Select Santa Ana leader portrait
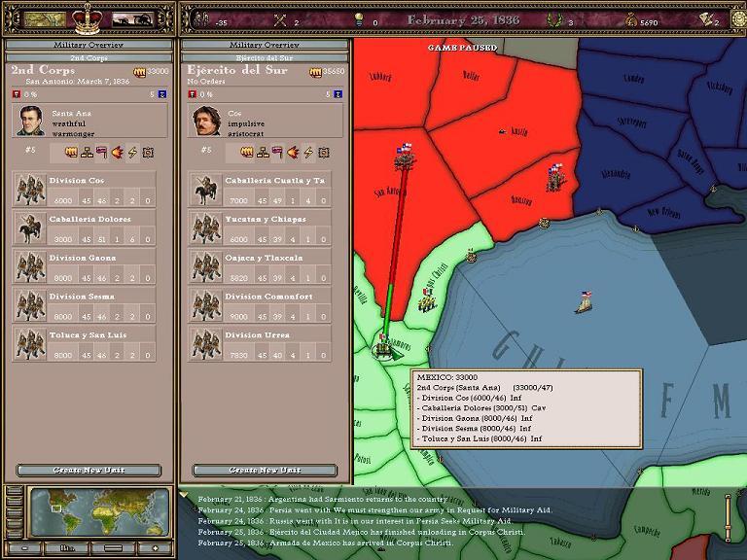The height and width of the screenshot is (560, 747). pyautogui.click(x=30, y=121)
